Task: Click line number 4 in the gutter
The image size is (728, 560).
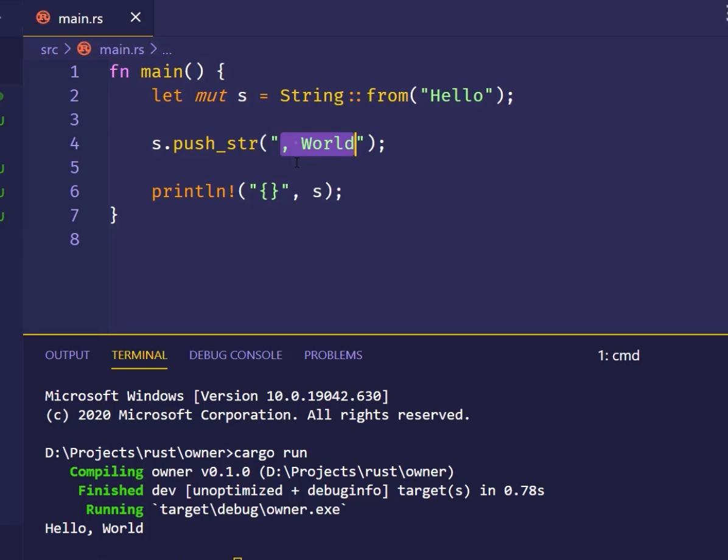Action: click(x=74, y=144)
